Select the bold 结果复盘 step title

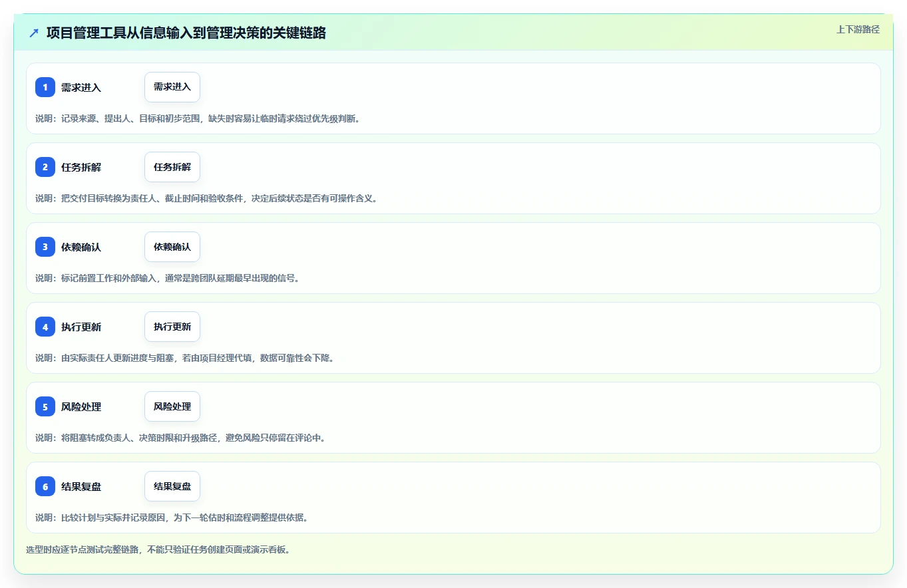(81, 486)
